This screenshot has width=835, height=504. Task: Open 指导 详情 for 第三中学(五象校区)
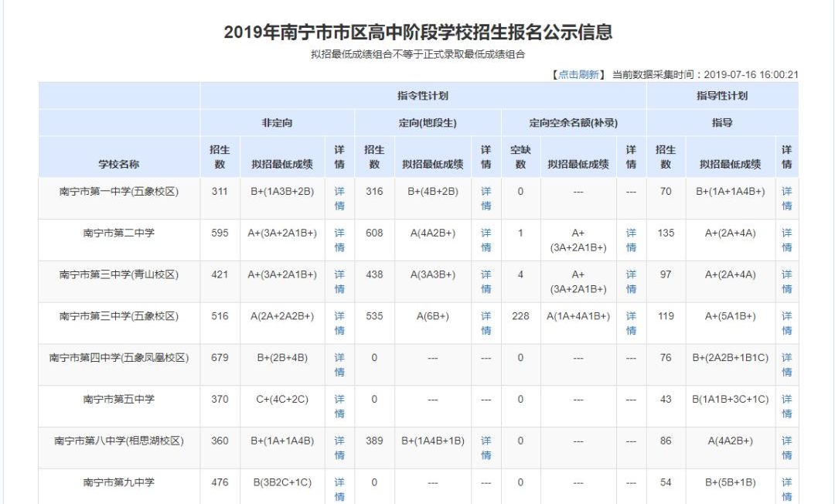tap(786, 323)
